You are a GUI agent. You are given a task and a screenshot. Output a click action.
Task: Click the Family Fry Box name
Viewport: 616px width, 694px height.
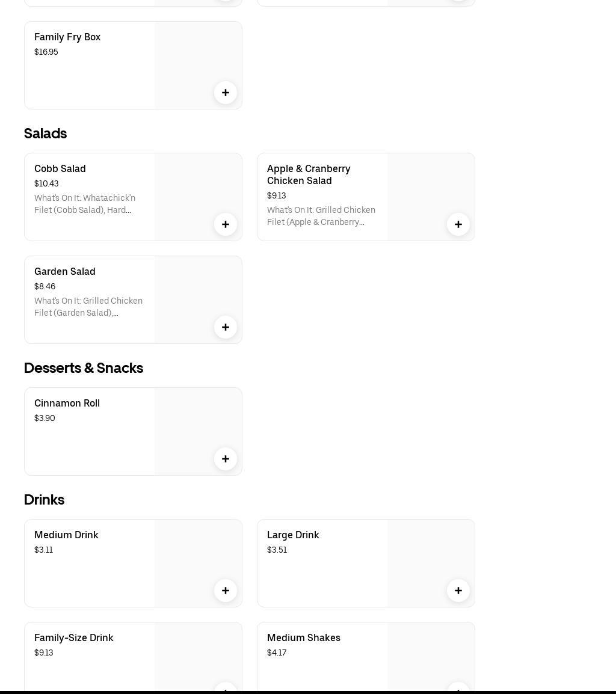[x=67, y=37]
